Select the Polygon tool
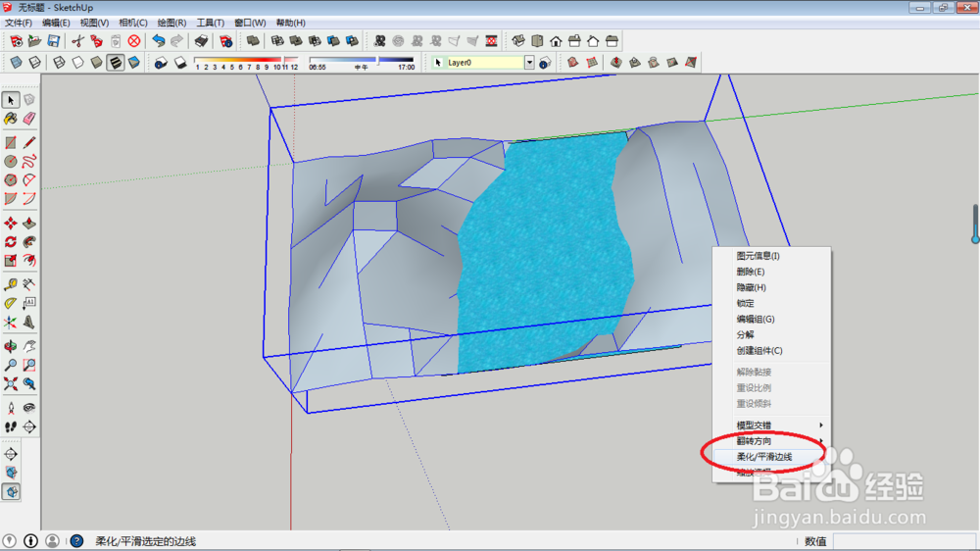Screen dimensions: 980x551 [11, 180]
